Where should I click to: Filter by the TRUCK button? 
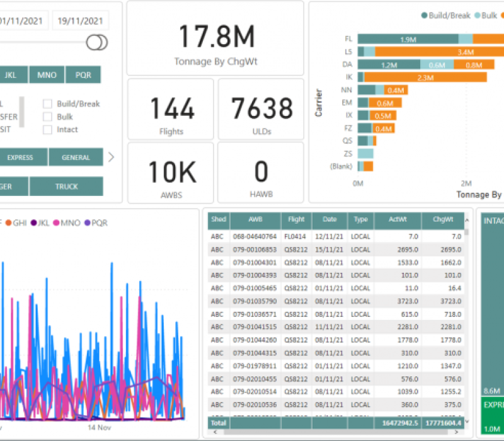(x=66, y=186)
